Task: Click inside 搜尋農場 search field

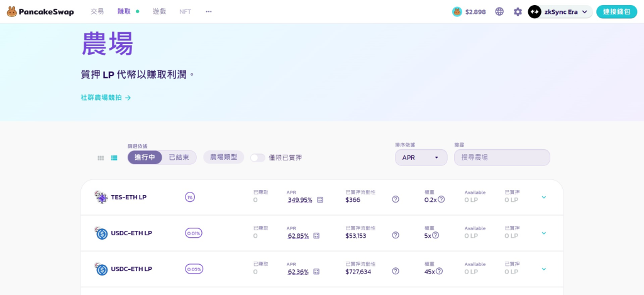Action: tap(502, 157)
